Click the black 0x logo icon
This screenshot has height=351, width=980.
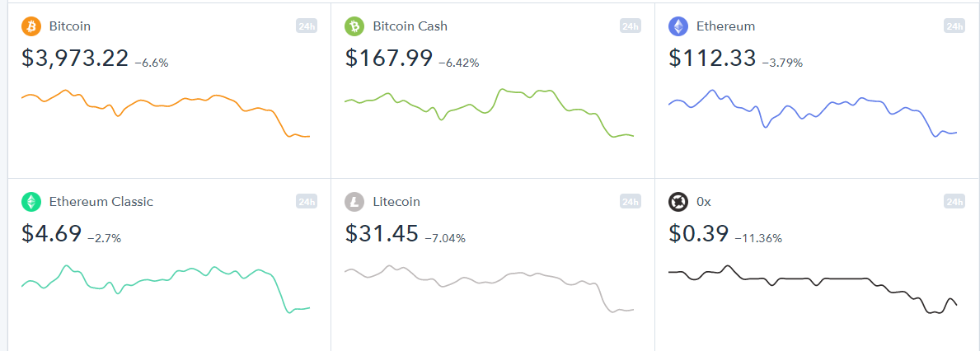679,202
